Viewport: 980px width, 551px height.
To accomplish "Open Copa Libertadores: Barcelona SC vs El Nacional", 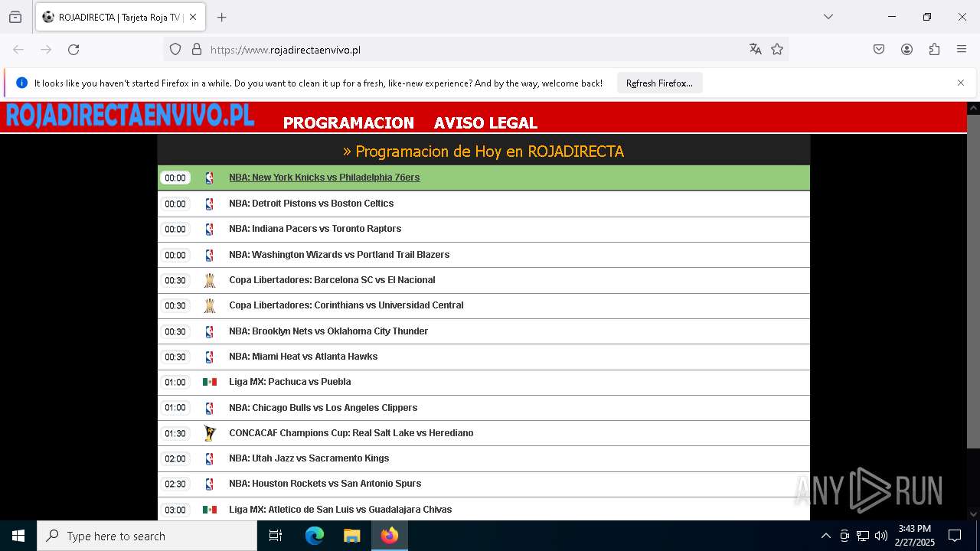I will (x=332, y=280).
